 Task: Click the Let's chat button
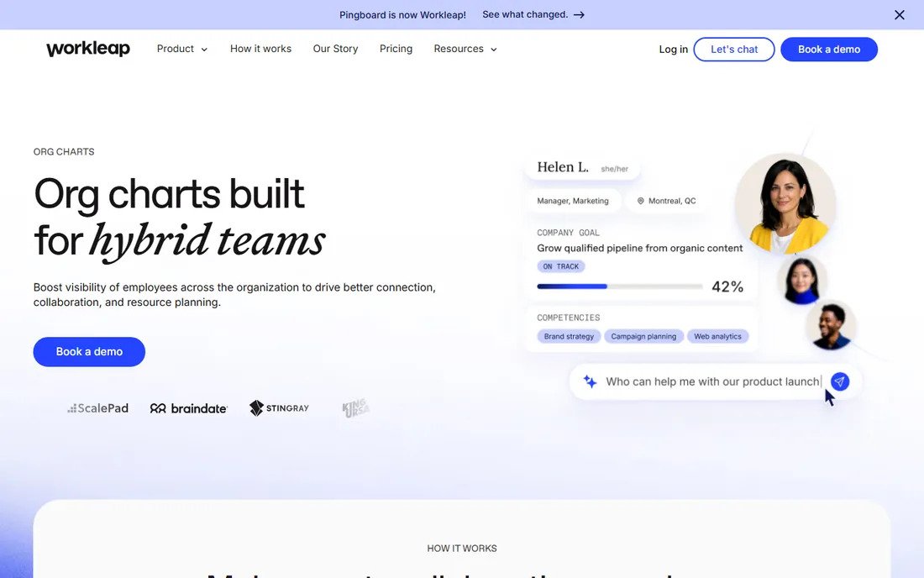(x=734, y=50)
